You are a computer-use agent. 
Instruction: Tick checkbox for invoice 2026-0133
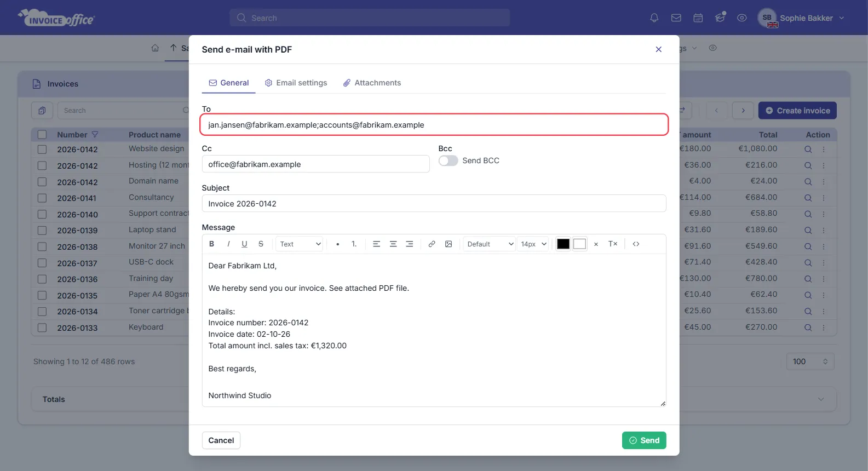(42, 328)
